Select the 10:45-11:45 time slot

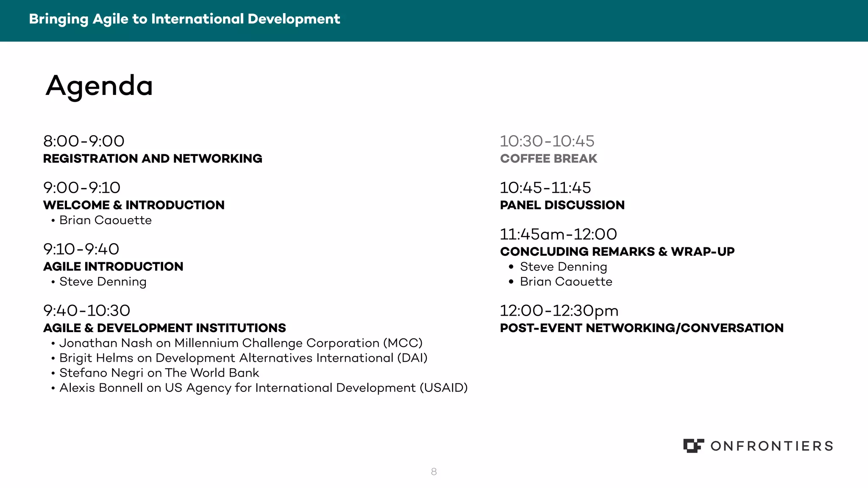[545, 188]
